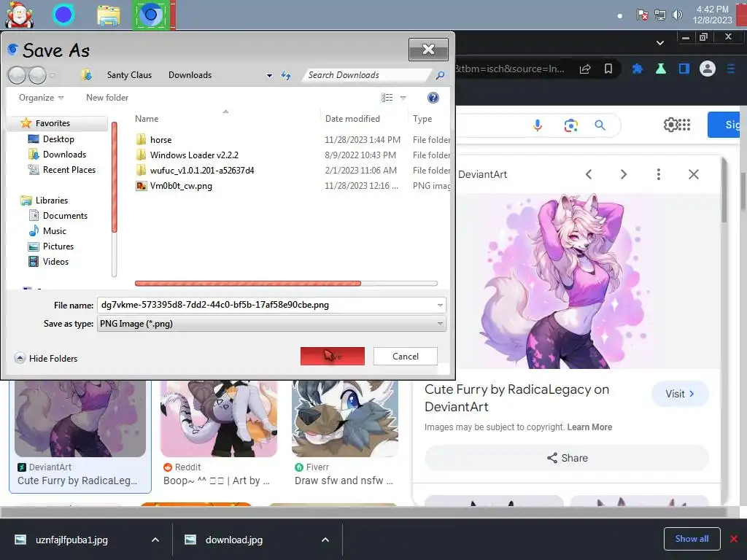
Task: Click the search magnifier in Save As
Action: coord(440,75)
